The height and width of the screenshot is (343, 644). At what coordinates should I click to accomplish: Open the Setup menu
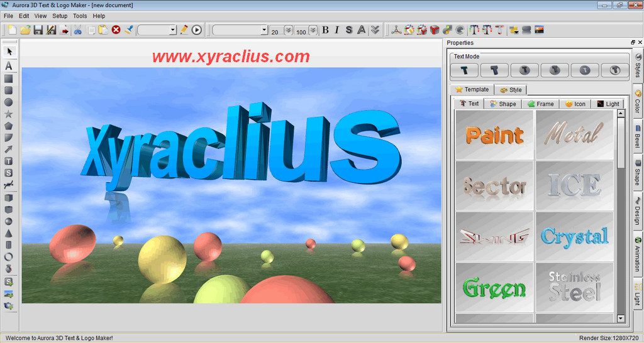(60, 16)
